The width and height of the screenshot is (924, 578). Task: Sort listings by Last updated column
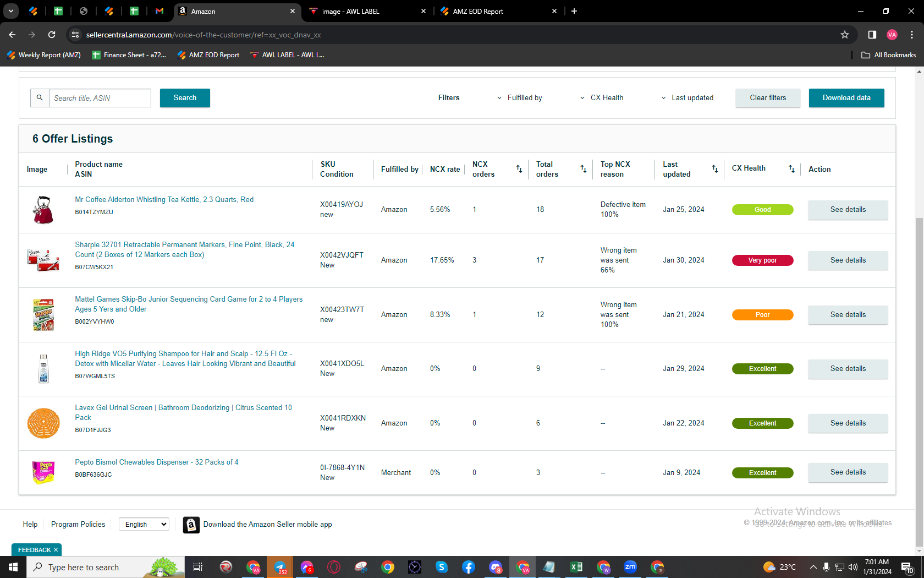[x=715, y=169]
